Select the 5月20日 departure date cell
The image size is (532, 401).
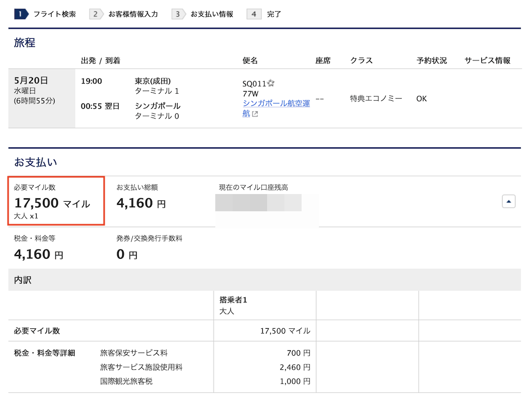[x=32, y=80]
